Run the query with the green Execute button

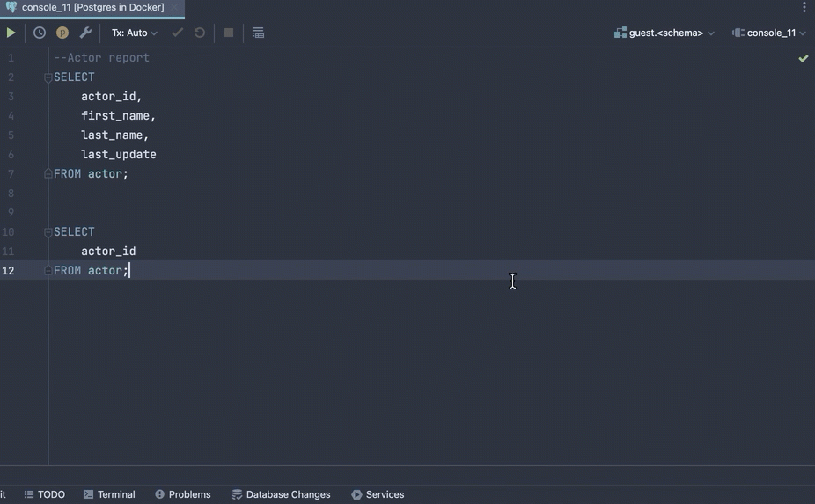tap(11, 33)
